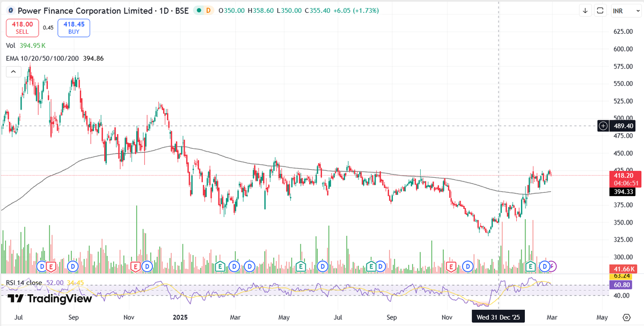Click the Wed 31 Dec '25 date label

(x=499, y=317)
